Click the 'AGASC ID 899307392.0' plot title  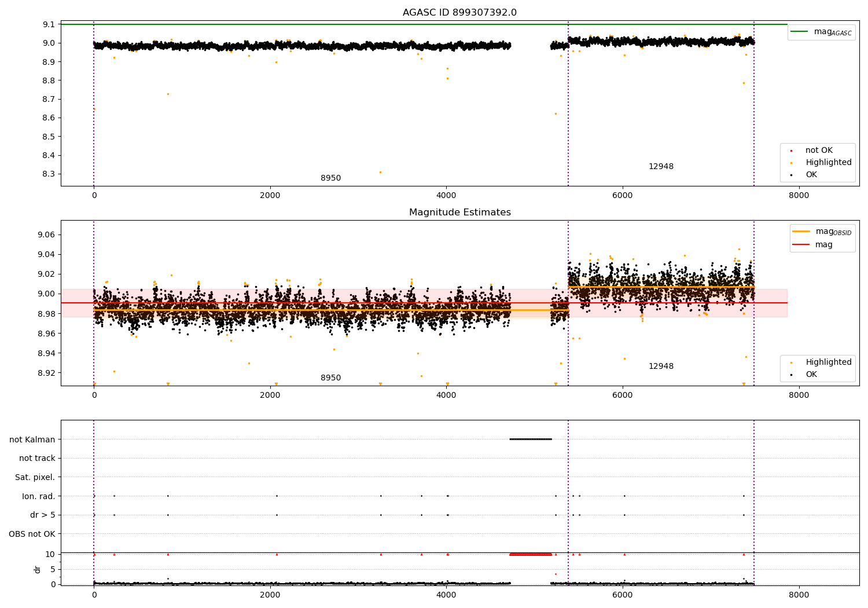click(459, 13)
